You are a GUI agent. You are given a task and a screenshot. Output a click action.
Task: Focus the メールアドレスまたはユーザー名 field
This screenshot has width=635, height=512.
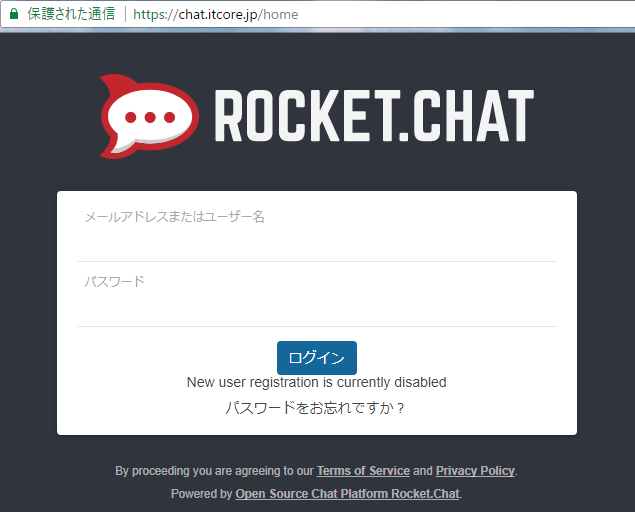click(x=317, y=233)
